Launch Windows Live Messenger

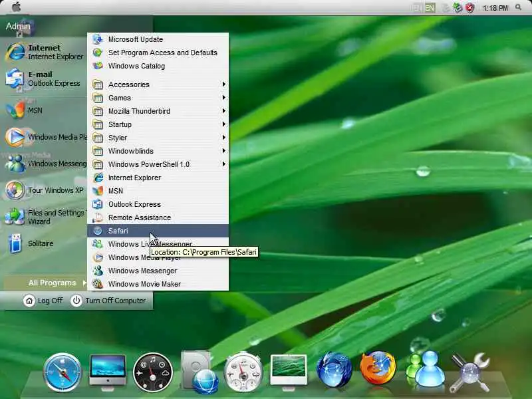[158, 244]
